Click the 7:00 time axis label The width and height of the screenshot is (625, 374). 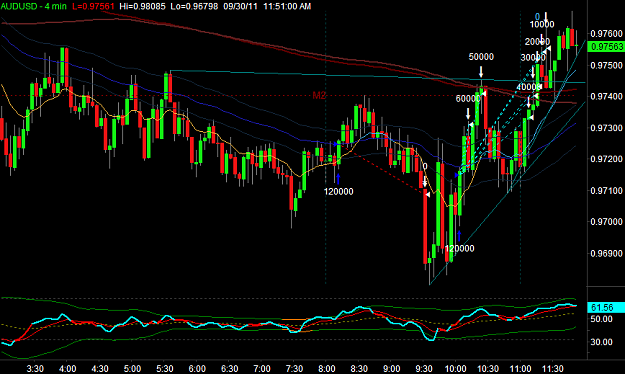coord(262,368)
